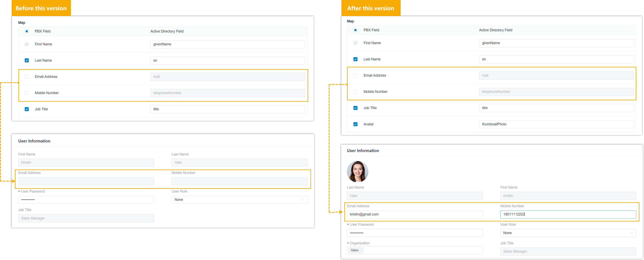Check Email Address box in before-version map
644x260 pixels.
(27, 77)
